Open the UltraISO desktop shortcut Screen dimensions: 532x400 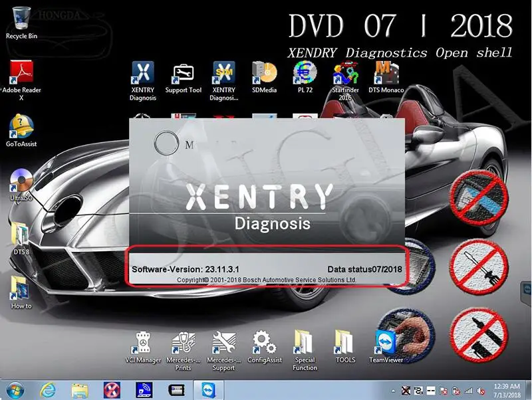[21, 185]
